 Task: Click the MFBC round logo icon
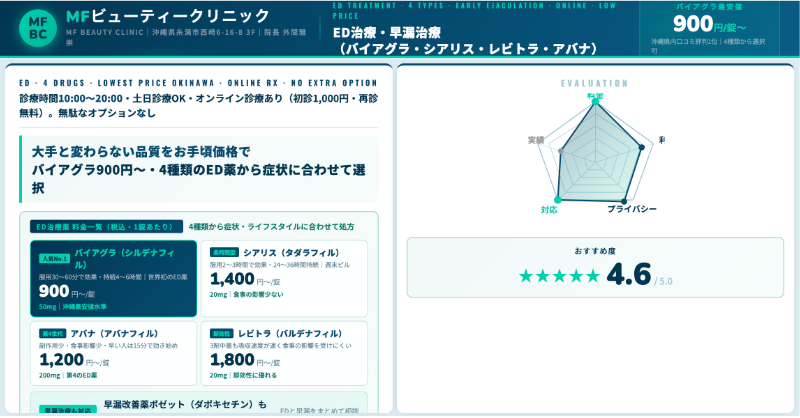[x=38, y=28]
